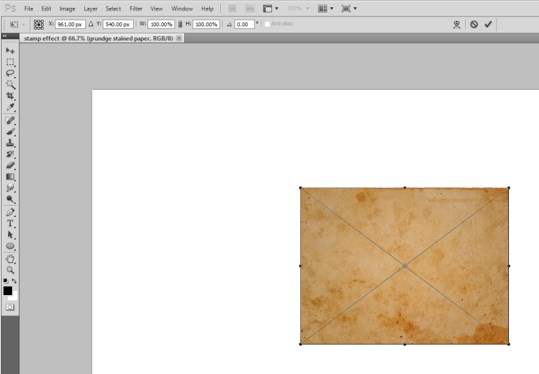Select the Lasso tool
Screen dimensions: 539x374
point(10,74)
